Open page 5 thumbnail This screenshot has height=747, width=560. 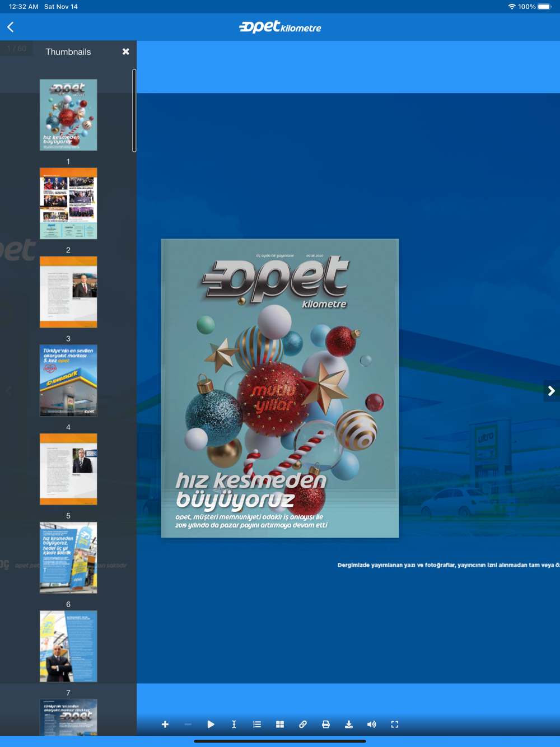pos(68,469)
